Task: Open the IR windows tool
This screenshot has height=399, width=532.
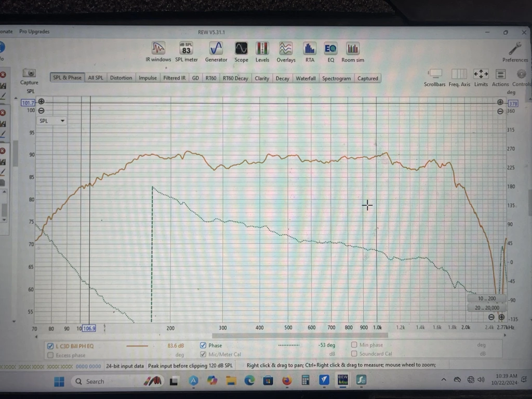Action: (158, 49)
